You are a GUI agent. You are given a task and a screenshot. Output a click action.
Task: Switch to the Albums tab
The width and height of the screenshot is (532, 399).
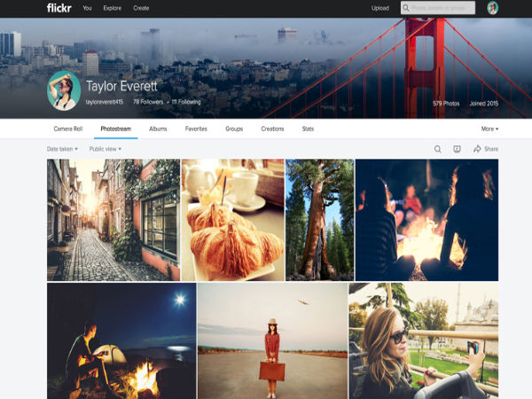pos(158,129)
